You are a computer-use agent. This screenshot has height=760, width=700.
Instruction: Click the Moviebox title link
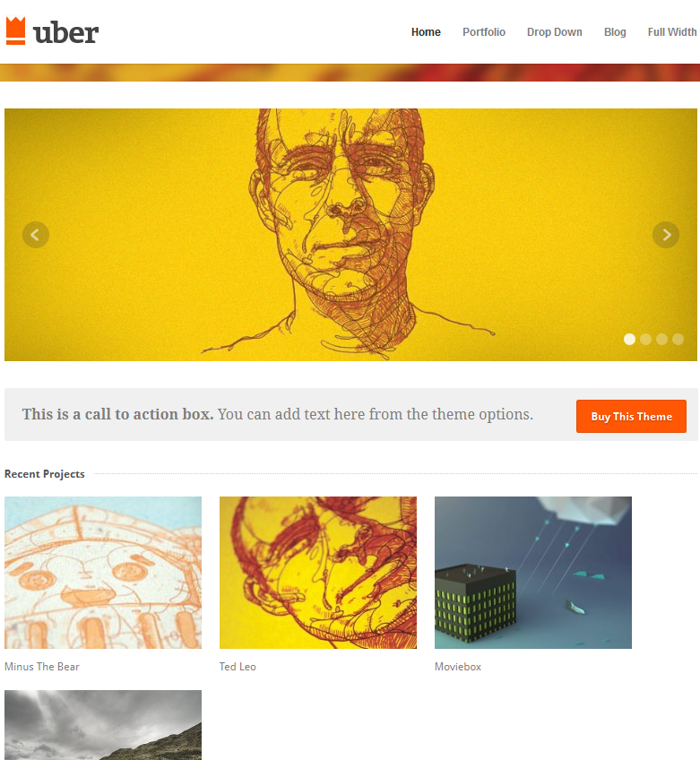point(458,667)
